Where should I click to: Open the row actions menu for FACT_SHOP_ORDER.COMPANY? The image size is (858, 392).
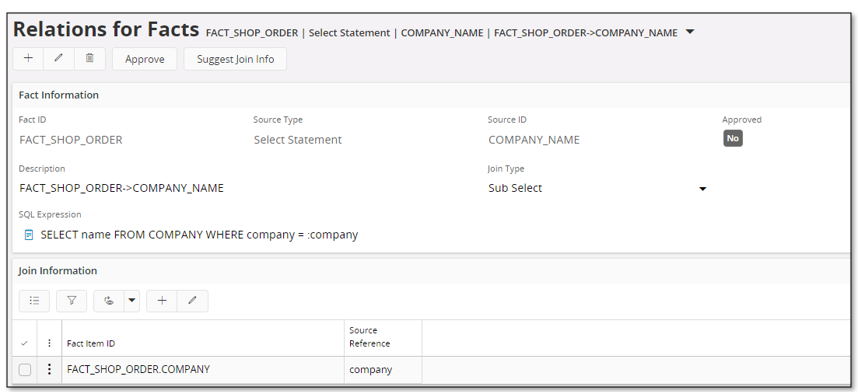tap(49, 370)
